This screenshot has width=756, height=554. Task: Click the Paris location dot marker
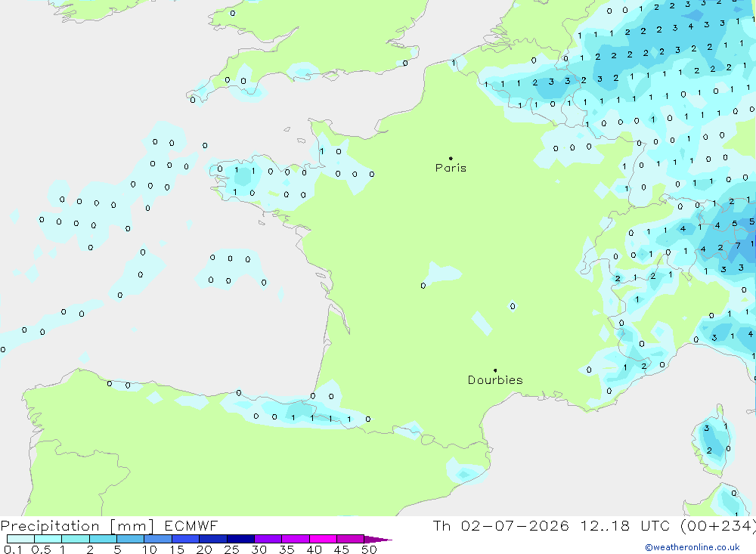(x=451, y=158)
